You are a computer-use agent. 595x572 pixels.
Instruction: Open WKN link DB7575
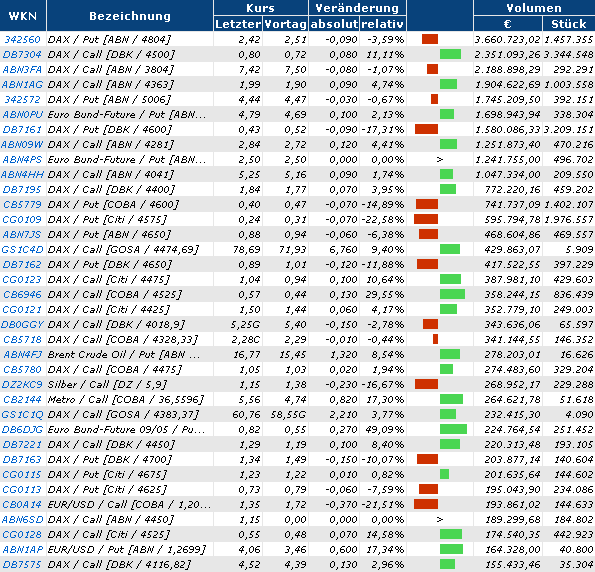tap(22, 564)
